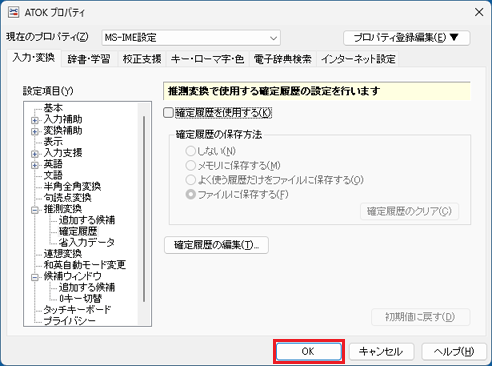This screenshot has height=366, width=492.
Task: Switch to the 入力・変換 tab
Action: [34, 58]
